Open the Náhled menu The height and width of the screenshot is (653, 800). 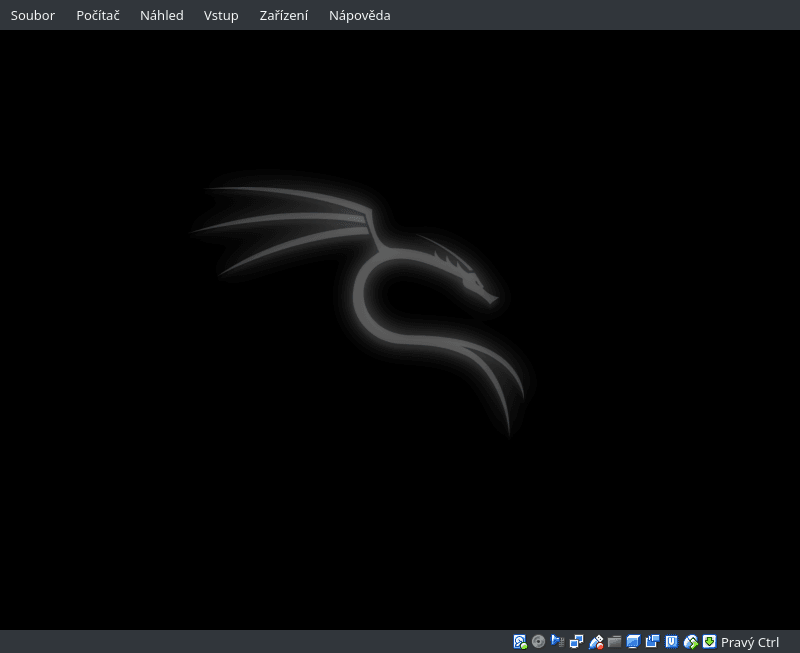coord(161,15)
